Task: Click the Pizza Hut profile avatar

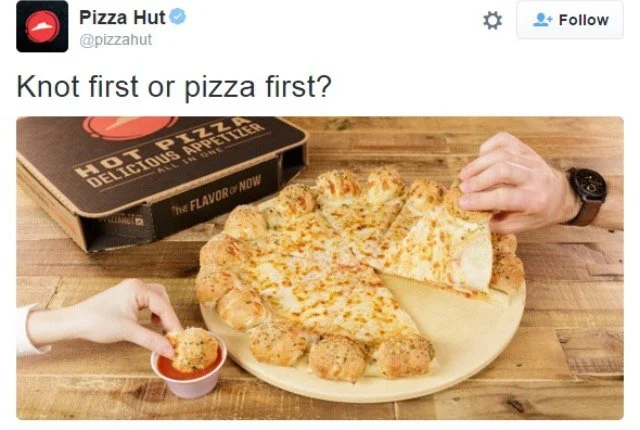Action: tap(42, 27)
